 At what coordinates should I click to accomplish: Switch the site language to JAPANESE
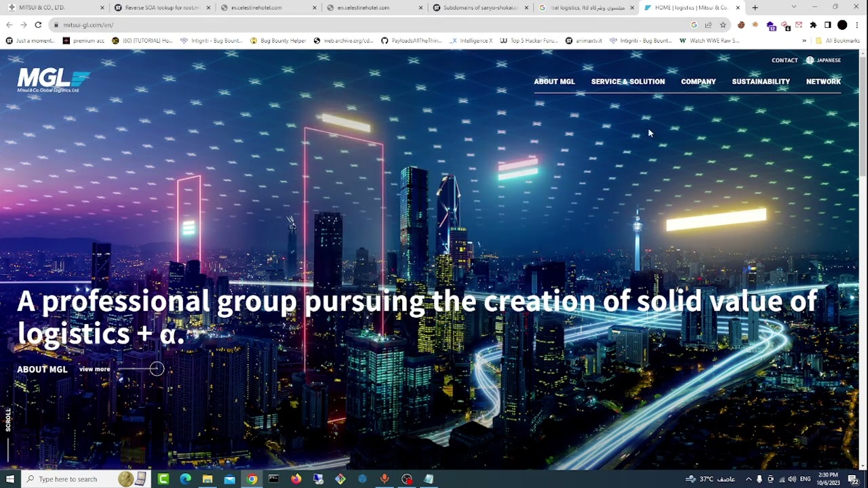pyautogui.click(x=828, y=60)
